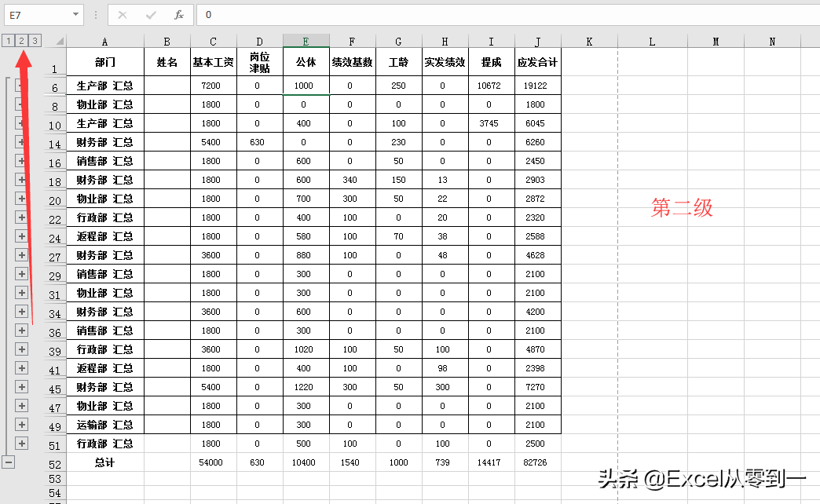Click the Insert Function fx icon
The height and width of the screenshot is (504, 820).
pos(179,15)
